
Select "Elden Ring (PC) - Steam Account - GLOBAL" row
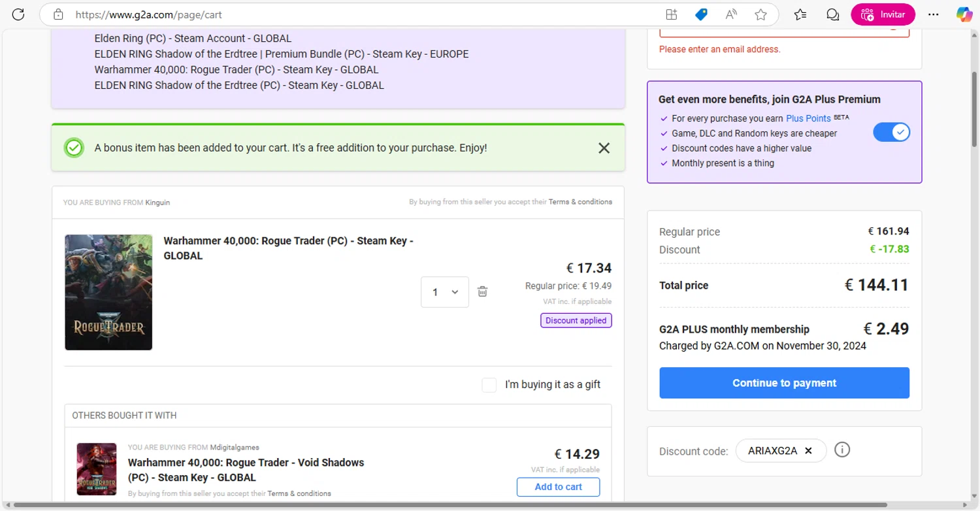pos(193,39)
